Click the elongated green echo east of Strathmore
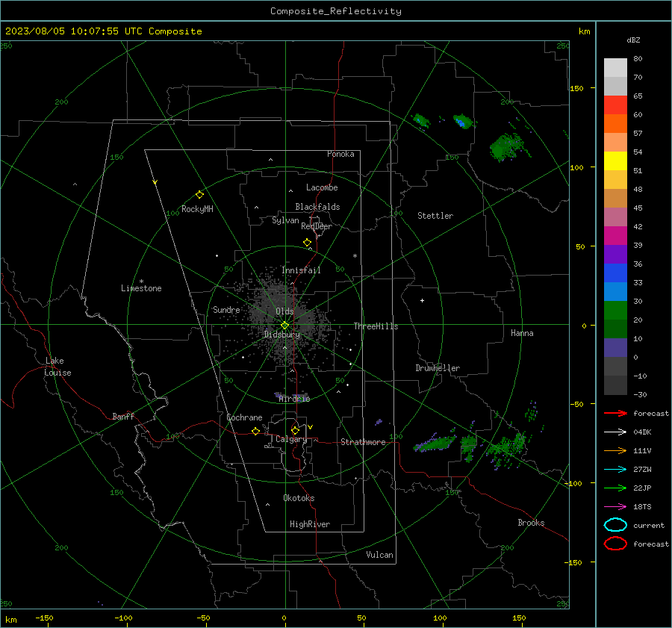The height and width of the screenshot is (628, 672). click(435, 444)
